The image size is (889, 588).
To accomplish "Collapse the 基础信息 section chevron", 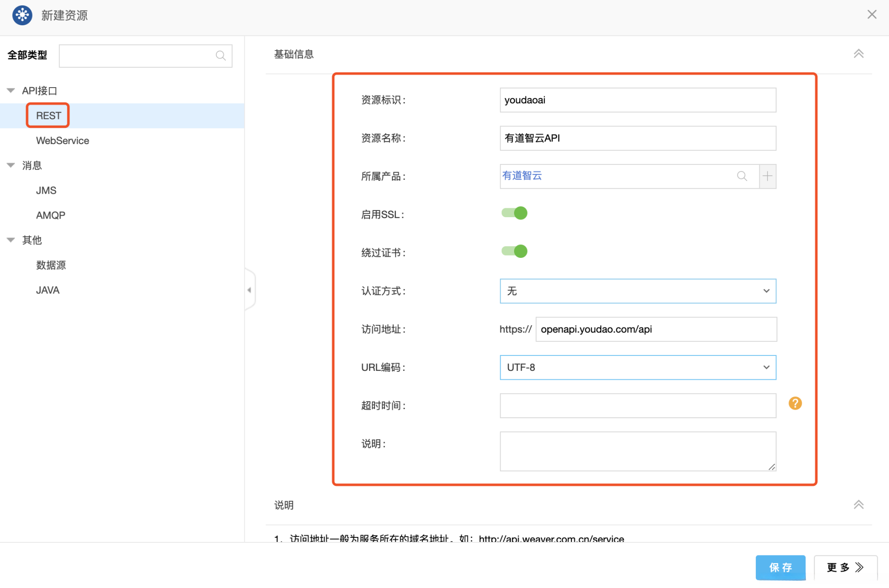I will (x=859, y=53).
